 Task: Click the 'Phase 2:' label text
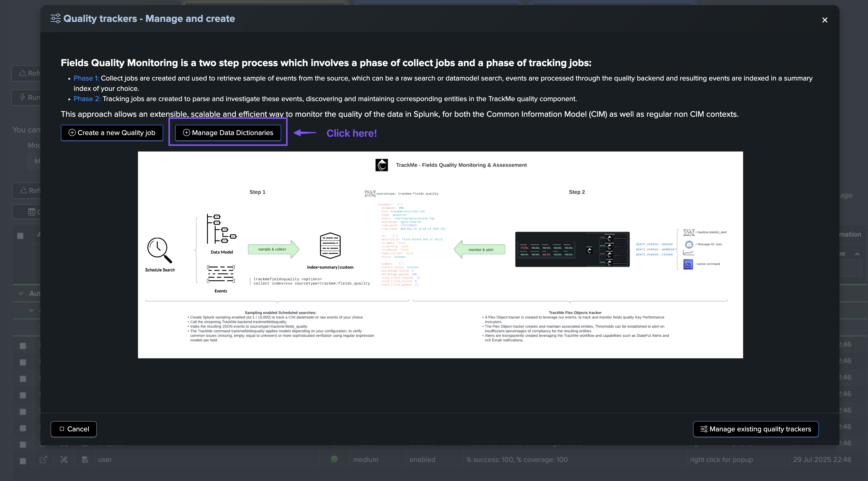(87, 99)
